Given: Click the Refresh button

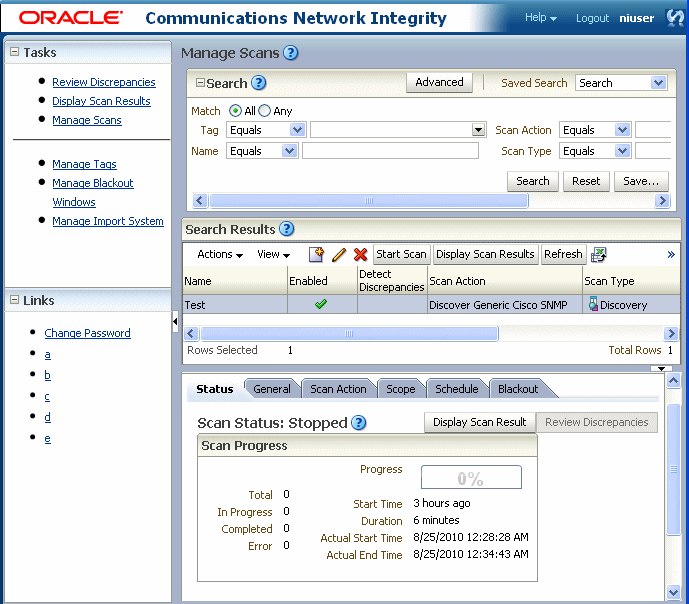Looking at the screenshot, I should [x=563, y=254].
